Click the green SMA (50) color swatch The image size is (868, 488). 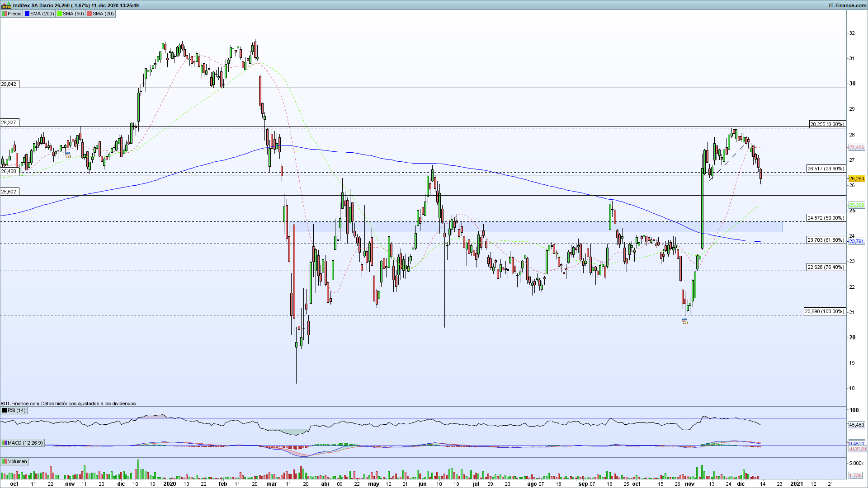[60, 14]
